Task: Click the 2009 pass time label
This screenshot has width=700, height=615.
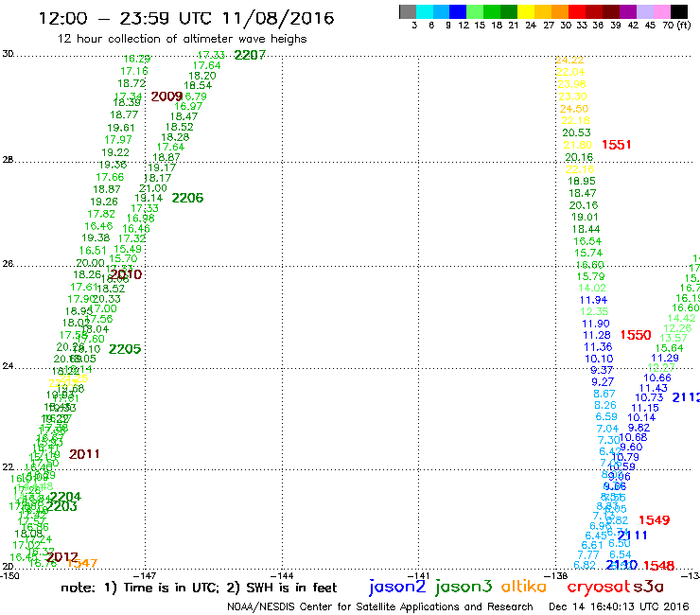Action: coord(166,97)
